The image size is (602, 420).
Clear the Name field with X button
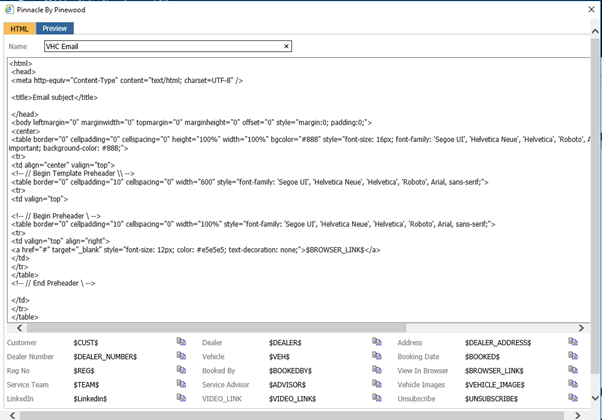(287, 46)
